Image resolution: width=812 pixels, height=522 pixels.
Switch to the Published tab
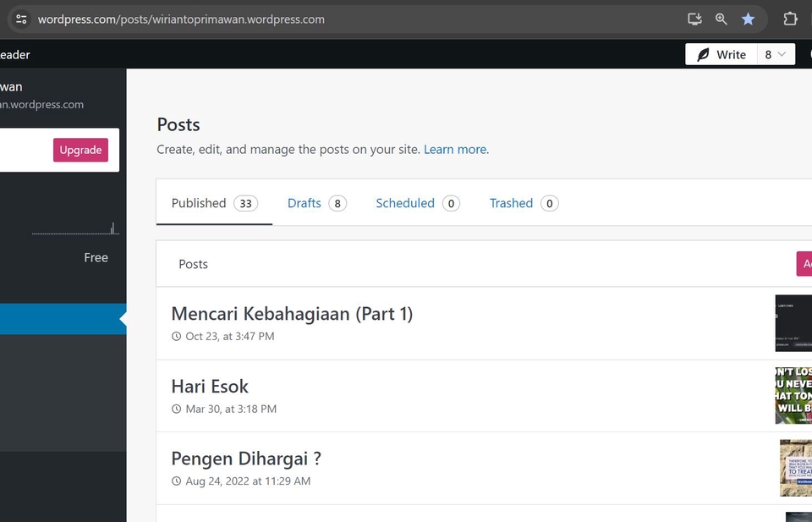coord(213,203)
